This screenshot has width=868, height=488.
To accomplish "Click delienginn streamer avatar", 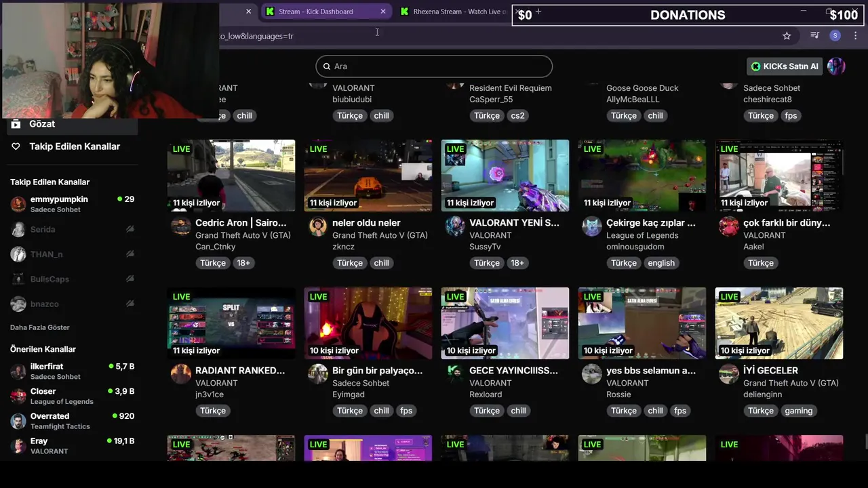I will [728, 374].
